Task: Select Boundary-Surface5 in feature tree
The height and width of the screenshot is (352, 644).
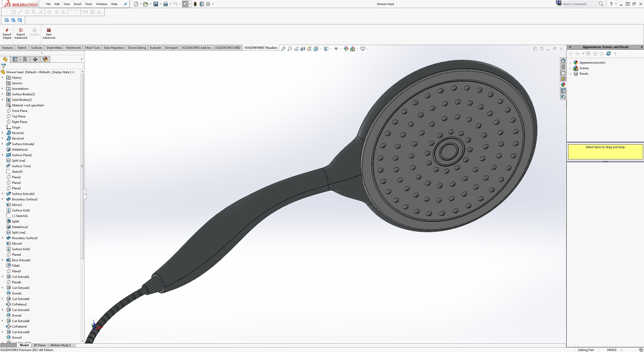Action: click(x=25, y=238)
